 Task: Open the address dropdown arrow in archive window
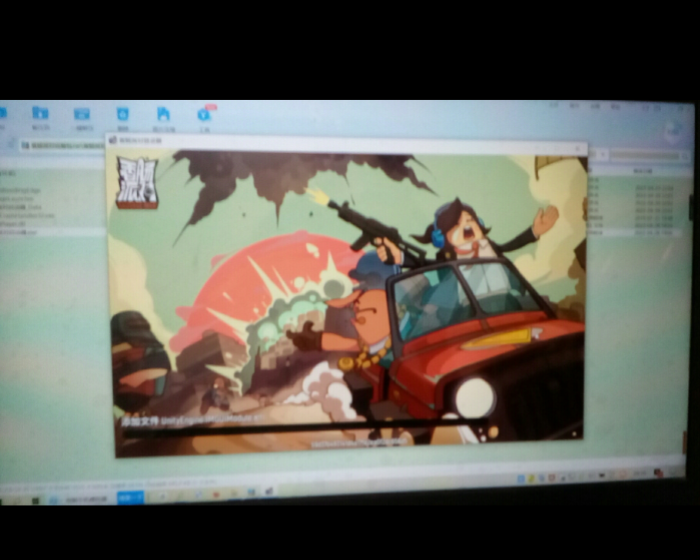[603, 155]
